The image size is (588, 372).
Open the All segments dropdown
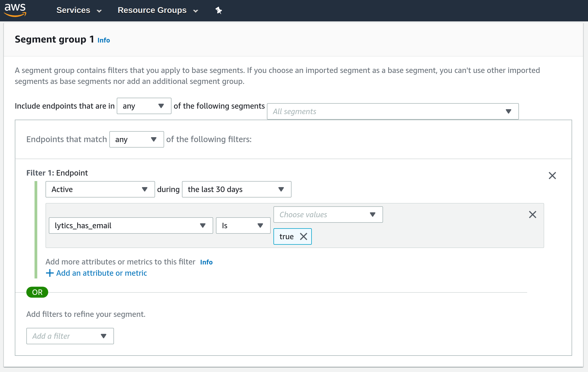392,111
